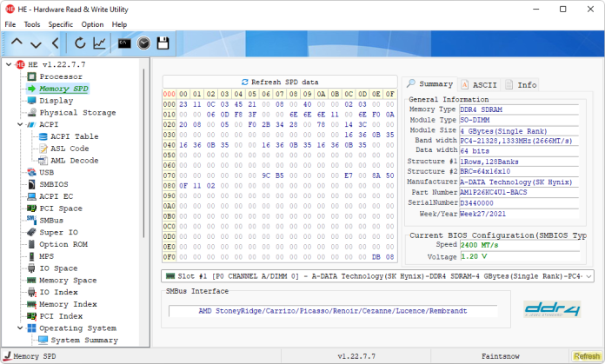Select PCI Space in the tree

click(60, 208)
